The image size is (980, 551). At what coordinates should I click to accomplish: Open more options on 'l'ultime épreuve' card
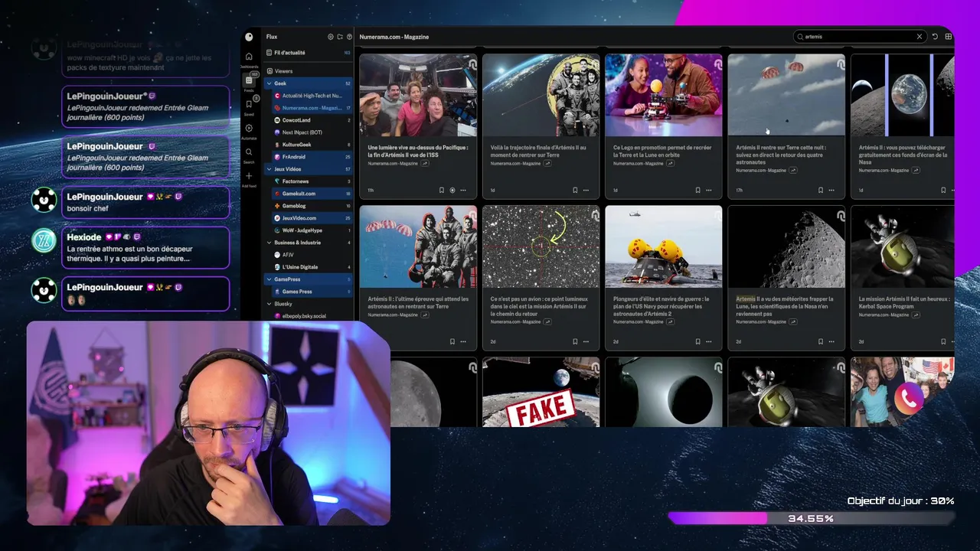(x=463, y=341)
